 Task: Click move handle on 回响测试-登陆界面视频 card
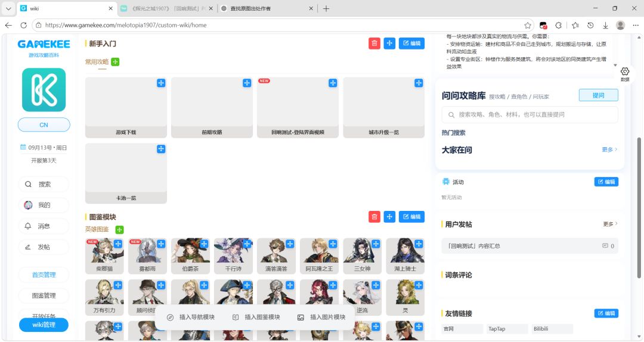333,83
